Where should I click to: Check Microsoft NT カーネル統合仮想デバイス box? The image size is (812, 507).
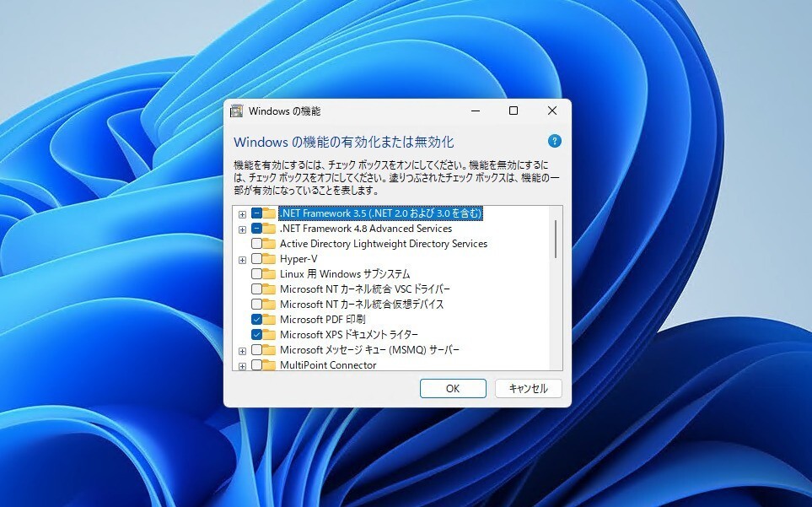click(256, 304)
